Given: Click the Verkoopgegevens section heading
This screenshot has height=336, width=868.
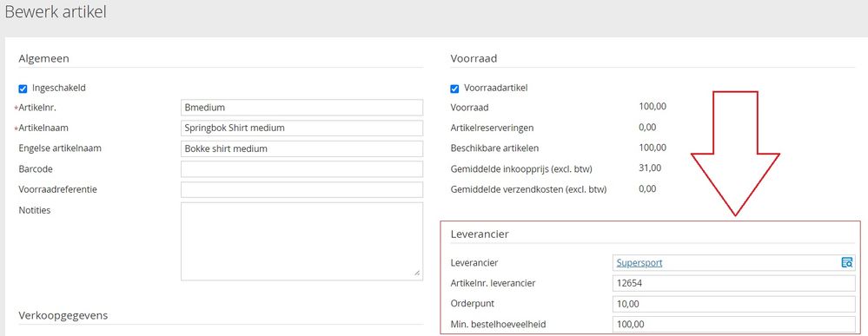Looking at the screenshot, I should [x=63, y=315].
